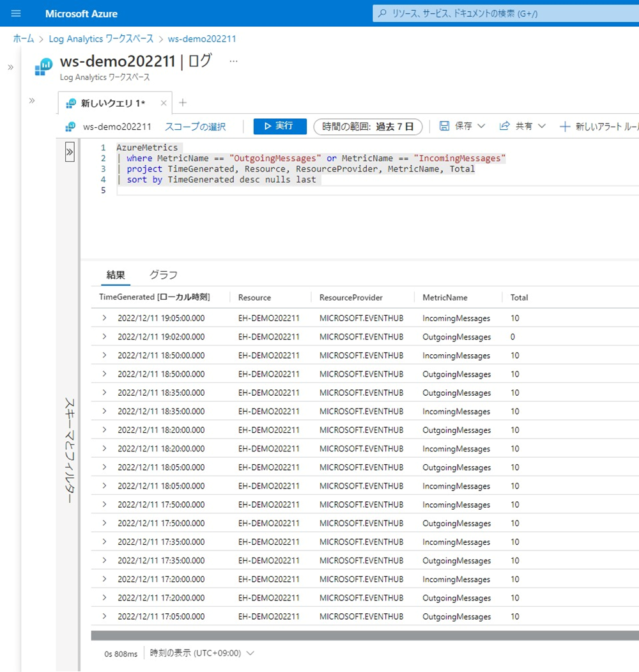Expand the workspace navigation menu chevrons
This screenshot has height=672, width=639.
[x=32, y=101]
